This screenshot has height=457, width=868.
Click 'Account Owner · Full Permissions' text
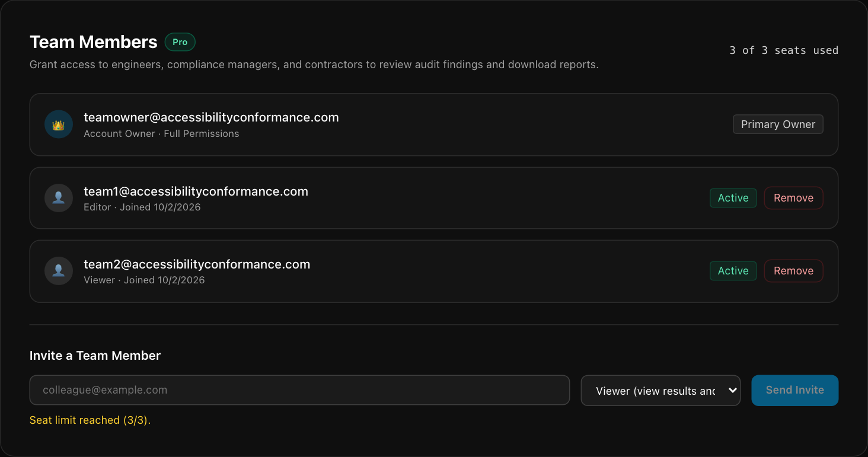[x=161, y=134]
